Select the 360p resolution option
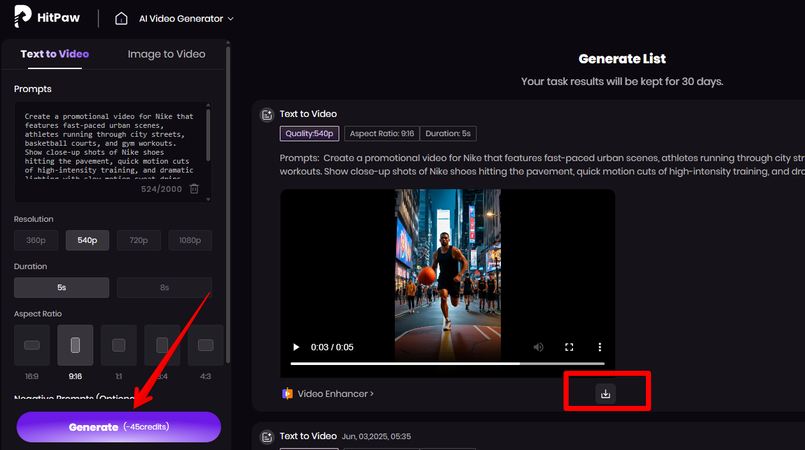This screenshot has height=450, width=805. coord(36,240)
